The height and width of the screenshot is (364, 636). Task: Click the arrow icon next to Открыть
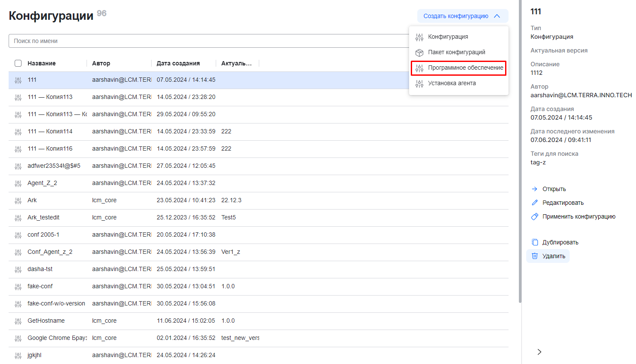click(535, 189)
